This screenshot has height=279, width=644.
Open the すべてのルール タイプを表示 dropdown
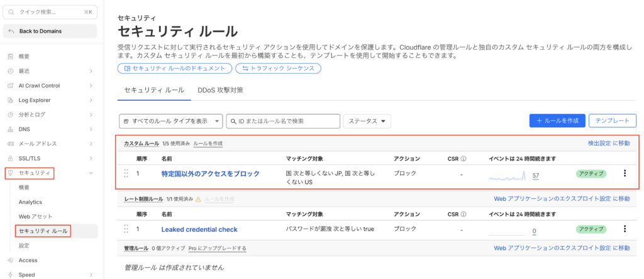(x=170, y=121)
